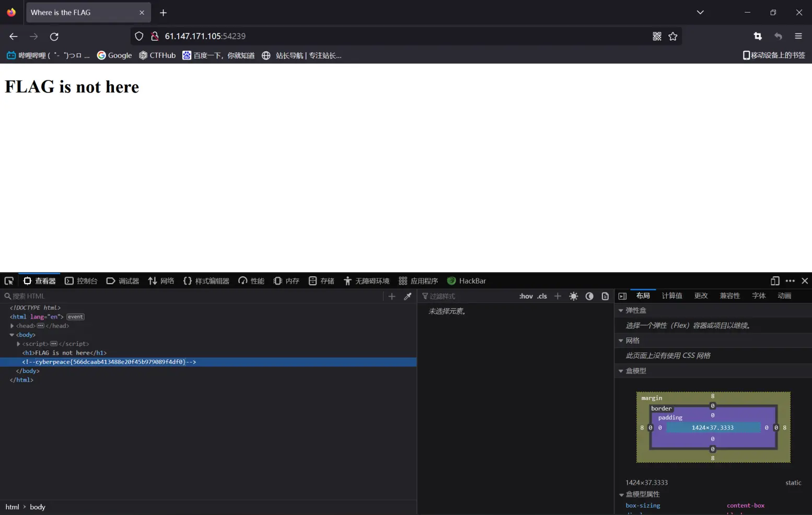The height and width of the screenshot is (515, 812).
Task: Click the element picker icon in DevTools
Action: 9,281
